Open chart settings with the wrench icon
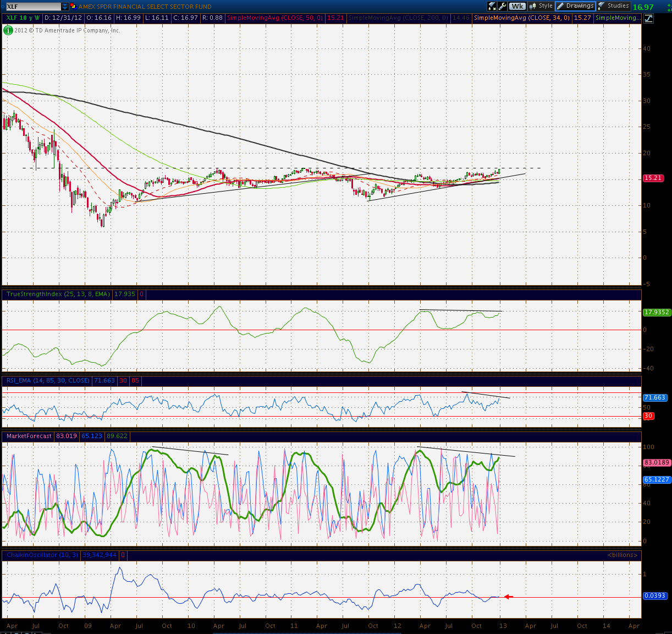The height and width of the screenshot is (634, 672). [x=503, y=6]
